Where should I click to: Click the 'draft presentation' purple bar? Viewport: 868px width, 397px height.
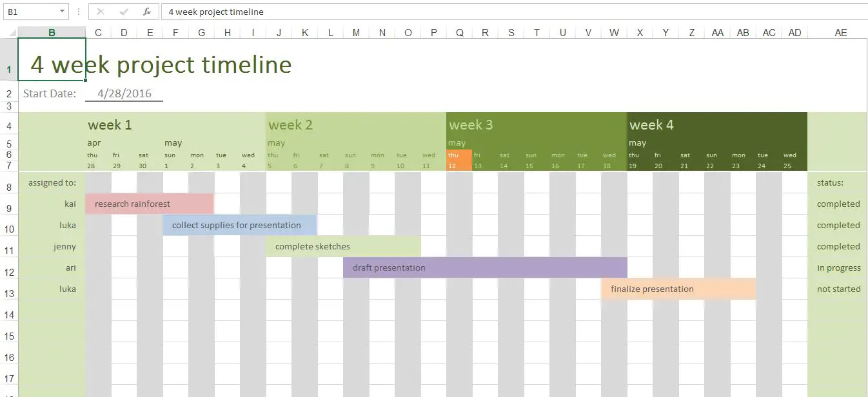pos(485,267)
